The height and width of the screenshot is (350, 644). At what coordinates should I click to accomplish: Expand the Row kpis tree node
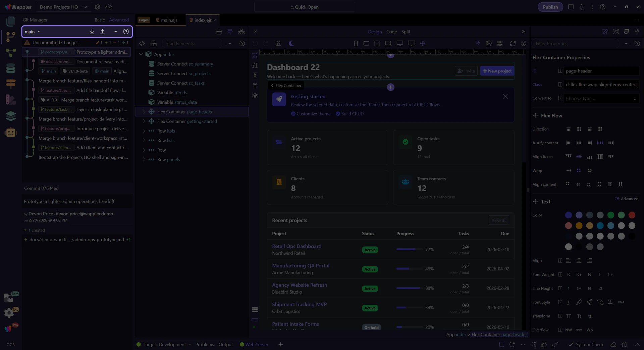click(x=144, y=131)
